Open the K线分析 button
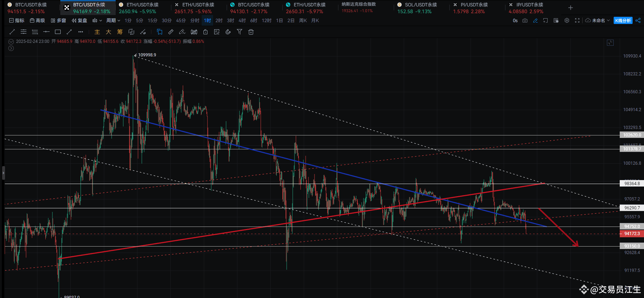The height and width of the screenshot is (298, 644). (x=623, y=20)
